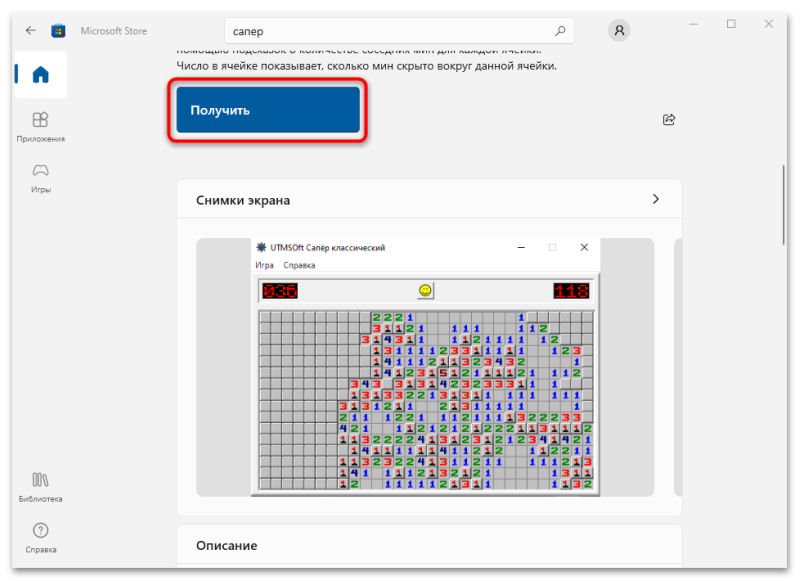Viewport: 800px width, 581px height.
Task: Click the Microsoft Store title text
Action: 114,31
